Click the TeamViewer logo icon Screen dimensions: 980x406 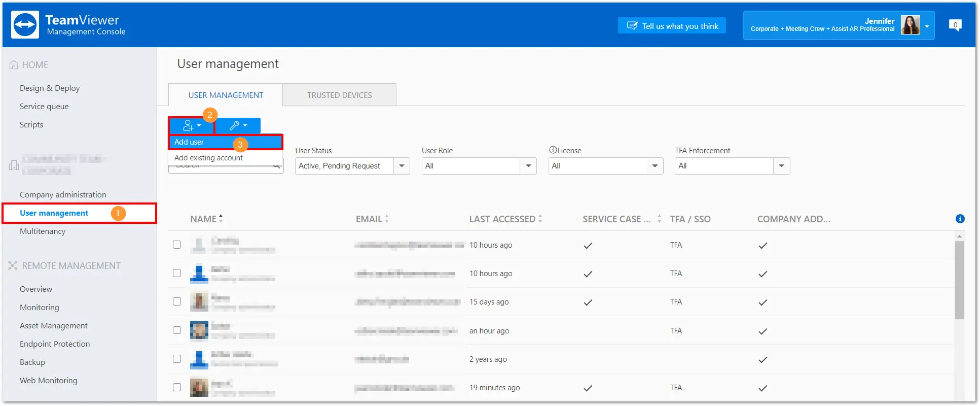point(25,25)
